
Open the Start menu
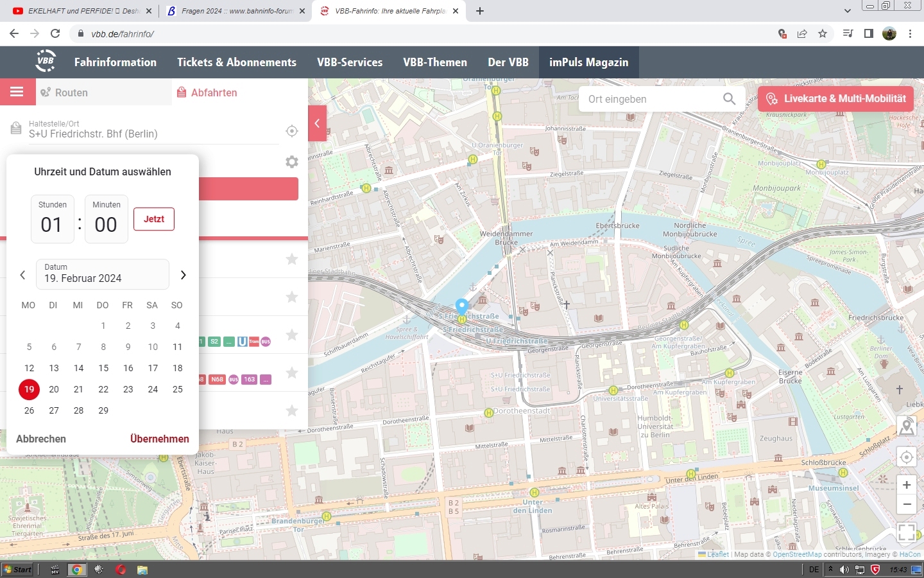click(x=17, y=569)
